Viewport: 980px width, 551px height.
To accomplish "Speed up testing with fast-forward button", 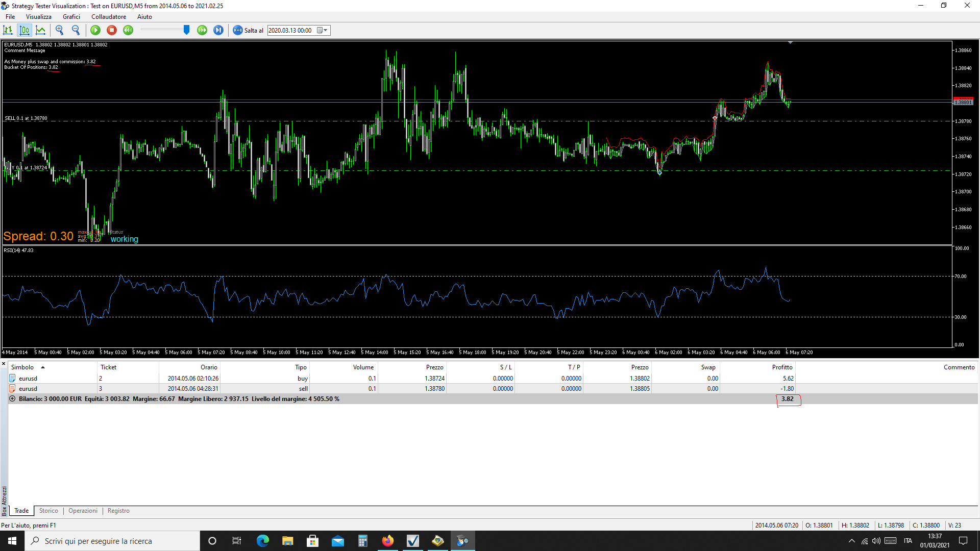I will (202, 30).
